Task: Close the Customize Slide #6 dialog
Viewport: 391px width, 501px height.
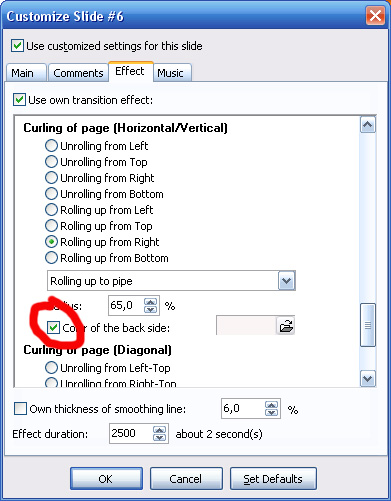Action: click(375, 16)
